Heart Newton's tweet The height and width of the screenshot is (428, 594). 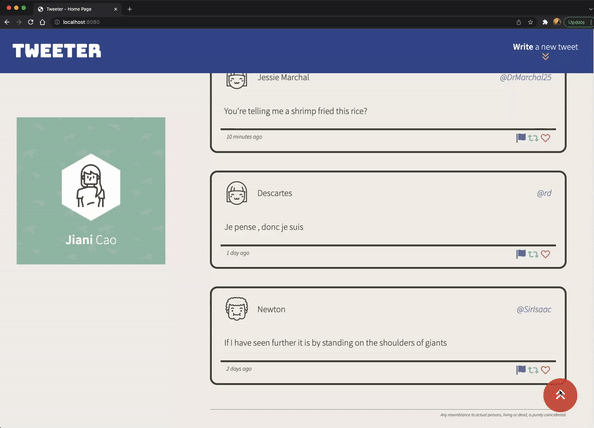545,370
